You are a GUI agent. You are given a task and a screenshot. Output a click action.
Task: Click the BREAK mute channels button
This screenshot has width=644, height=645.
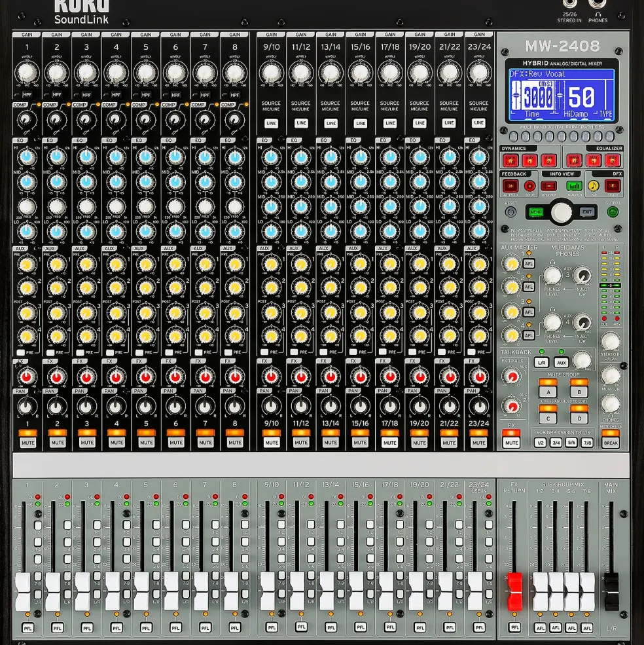[611, 443]
